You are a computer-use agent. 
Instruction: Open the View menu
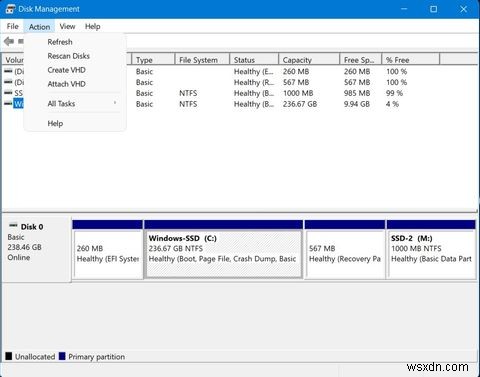(67, 26)
